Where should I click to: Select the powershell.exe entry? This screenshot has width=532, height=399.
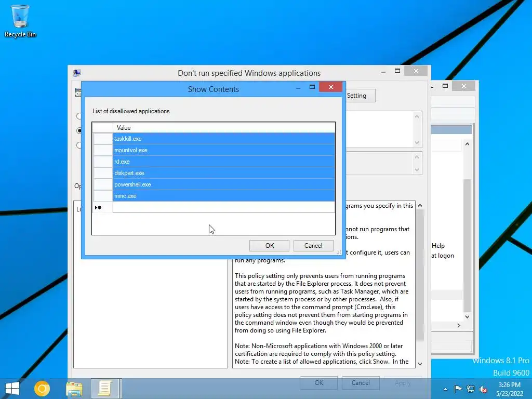click(223, 184)
